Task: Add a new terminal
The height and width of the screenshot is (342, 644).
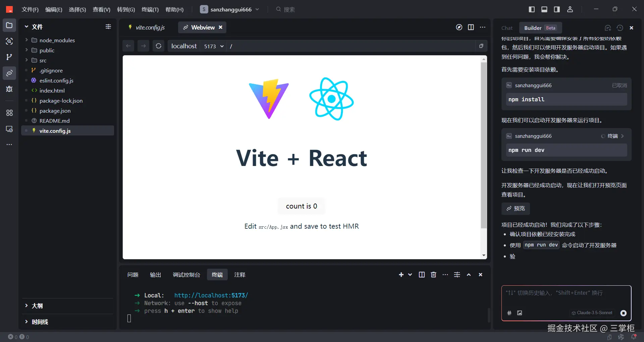Action: tap(401, 275)
